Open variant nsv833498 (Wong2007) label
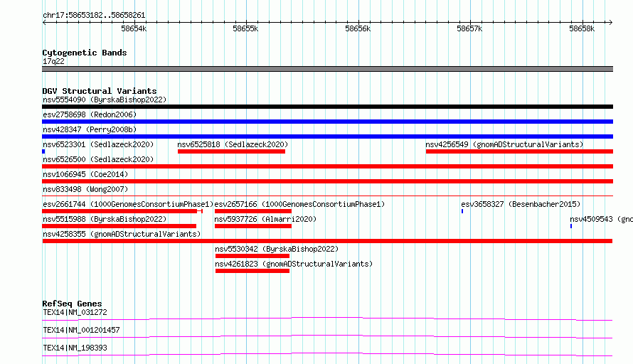This screenshot has height=364, width=633. pyautogui.click(x=85, y=189)
